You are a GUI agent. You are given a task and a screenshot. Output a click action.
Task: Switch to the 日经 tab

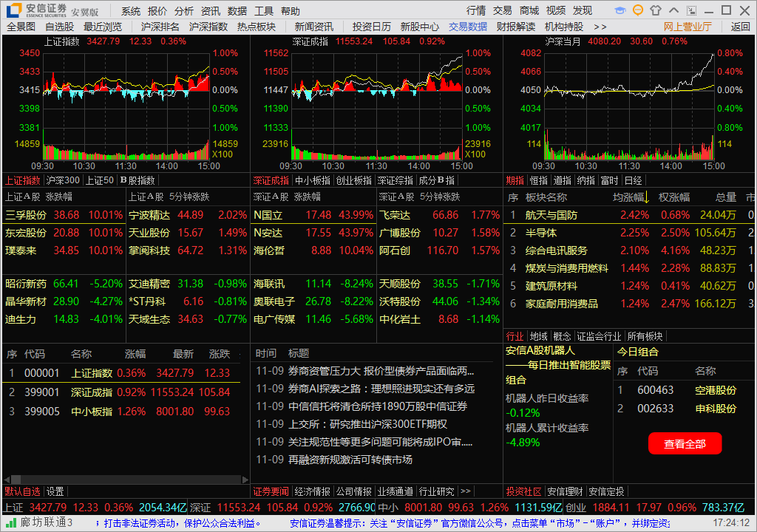coord(633,180)
